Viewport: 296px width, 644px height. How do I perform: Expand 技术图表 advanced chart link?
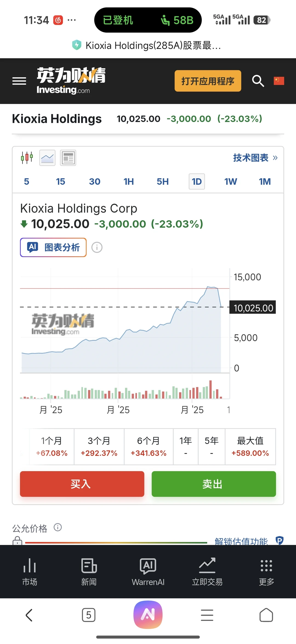coord(255,158)
